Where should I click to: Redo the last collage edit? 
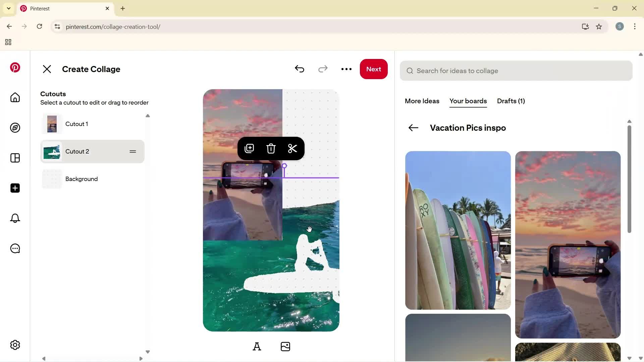click(x=323, y=69)
